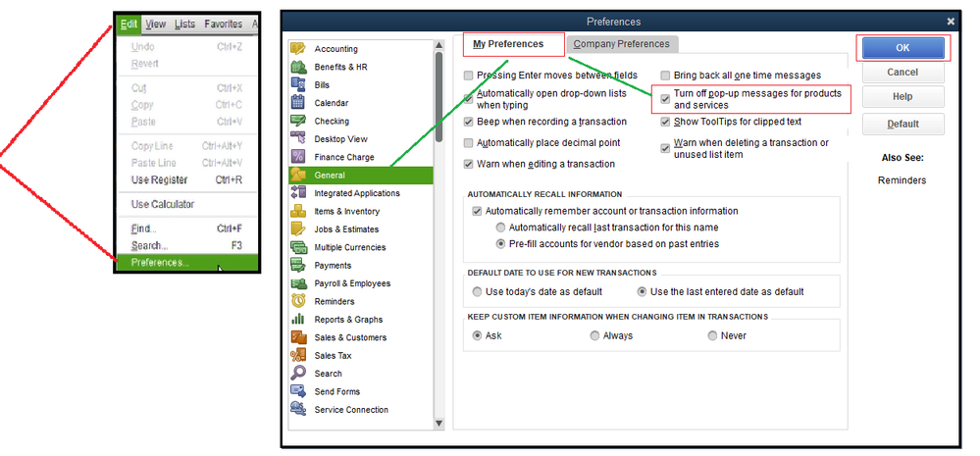
Task: Open the Service Connection icon
Action: [x=298, y=410]
